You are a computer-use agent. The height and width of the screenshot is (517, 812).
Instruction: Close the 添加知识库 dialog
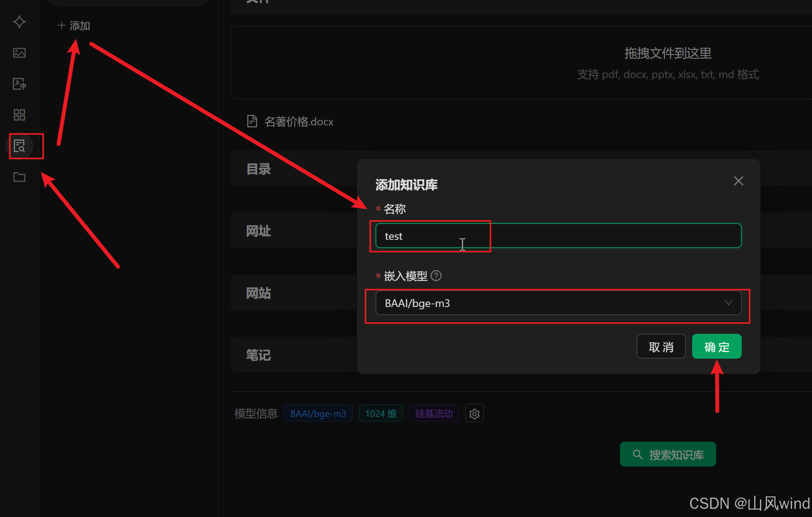(x=738, y=181)
